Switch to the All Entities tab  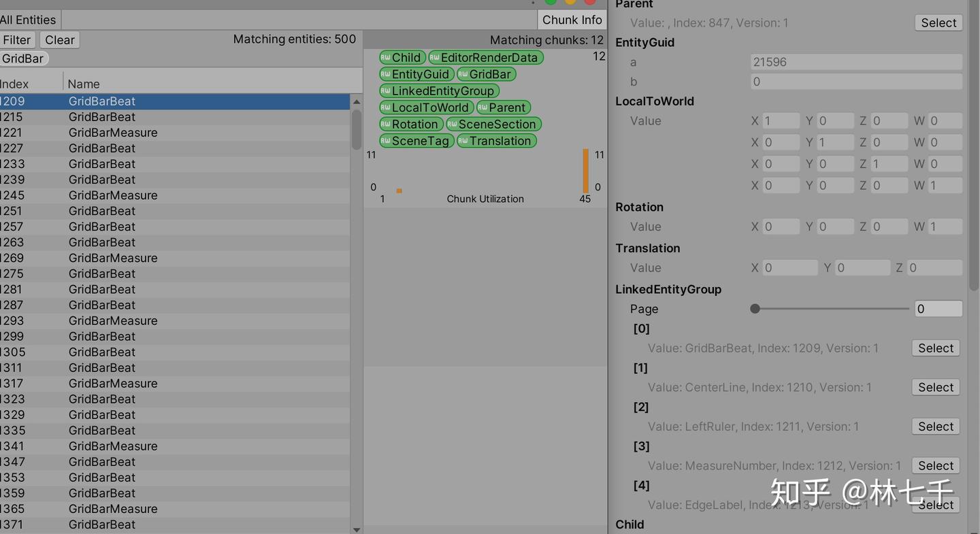click(x=28, y=19)
